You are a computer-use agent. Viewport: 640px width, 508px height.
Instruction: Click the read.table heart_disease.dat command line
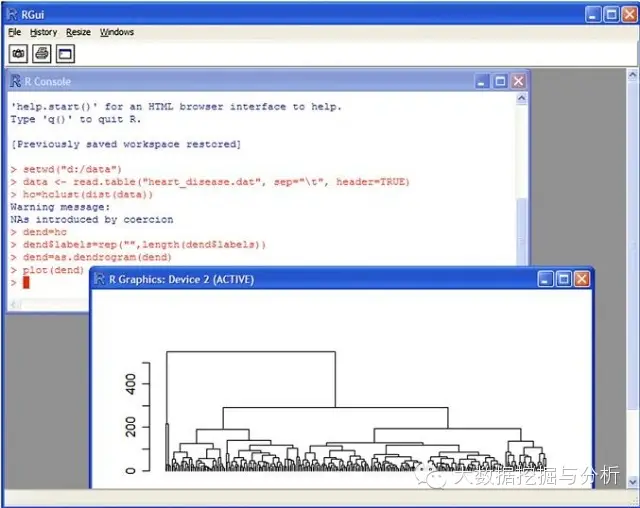(x=210, y=182)
